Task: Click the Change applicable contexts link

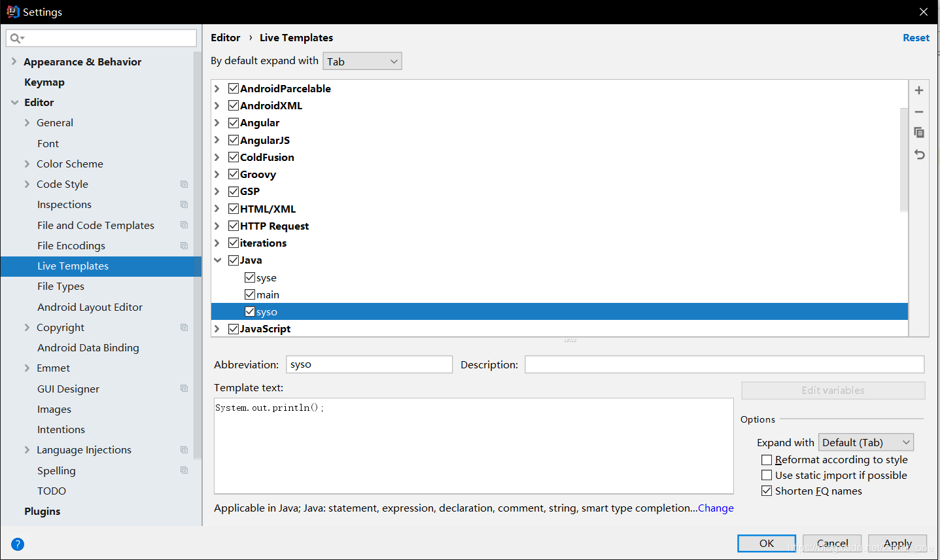Action: (x=716, y=508)
